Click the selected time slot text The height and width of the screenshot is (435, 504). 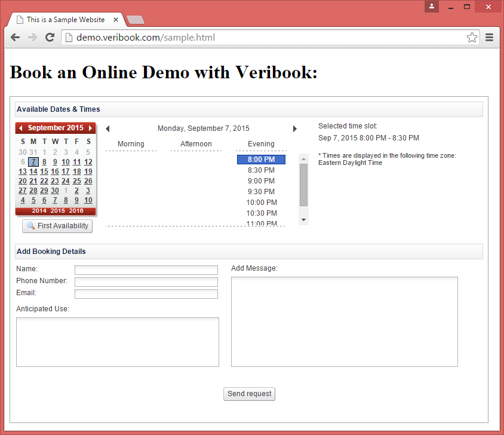tap(368, 138)
